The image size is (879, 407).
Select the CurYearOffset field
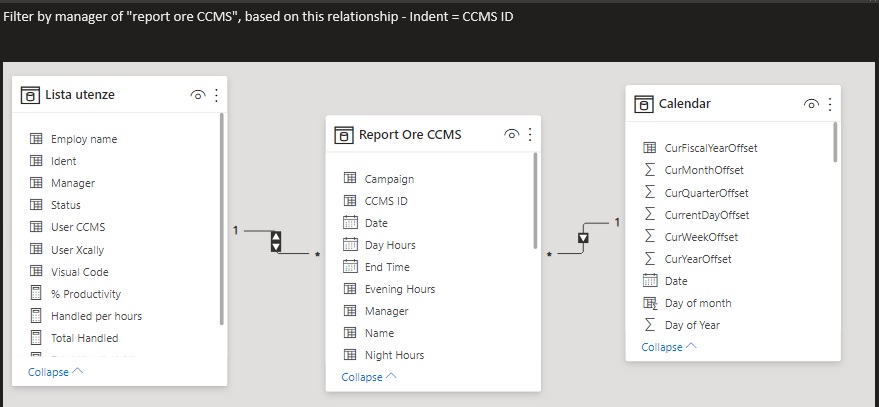698,259
